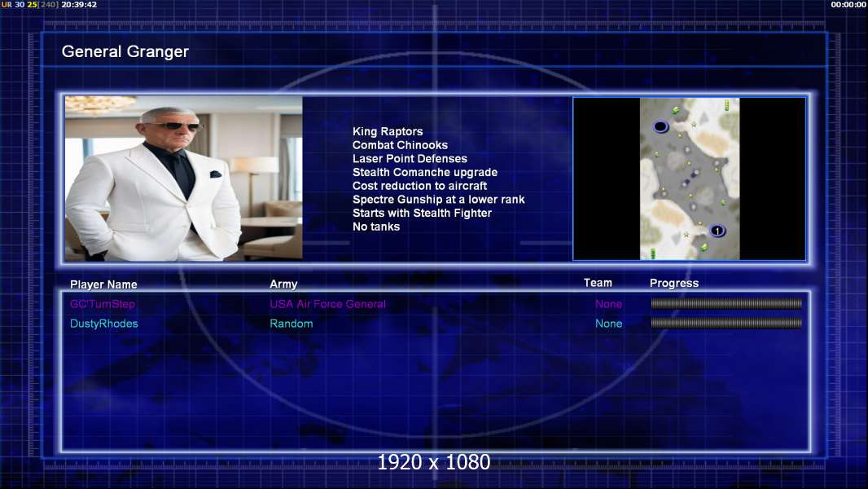Image resolution: width=868 pixels, height=489 pixels.
Task: Click 'Stealth Comanche upgrade' text
Action: coord(424,172)
